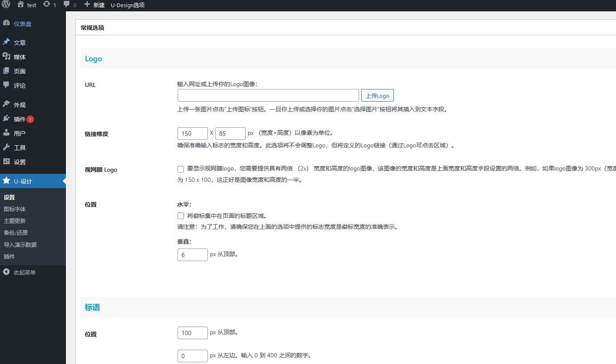The width and height of the screenshot is (616, 364).
Task: Open the 备份/还原 submenu link
Action: (16, 233)
